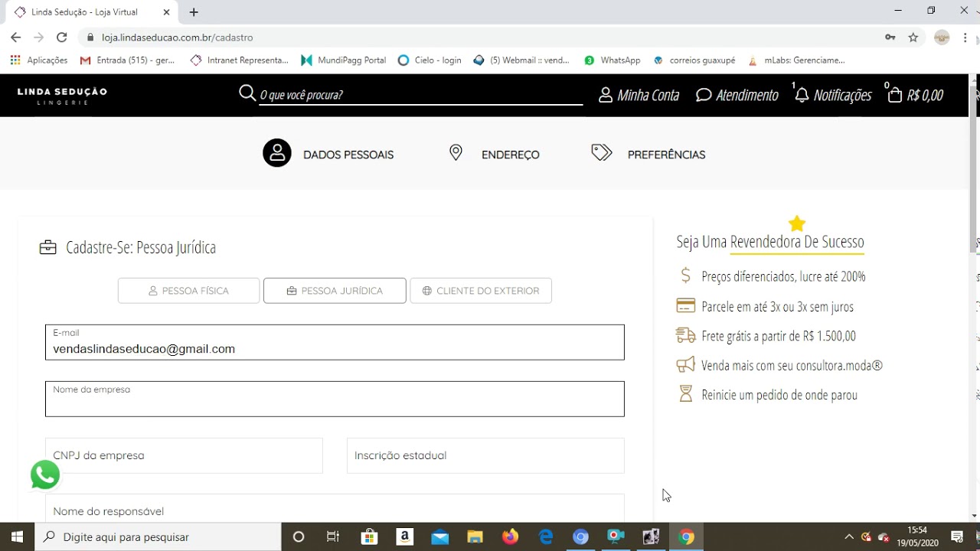Click the credit card icon for Parcele

686,306
